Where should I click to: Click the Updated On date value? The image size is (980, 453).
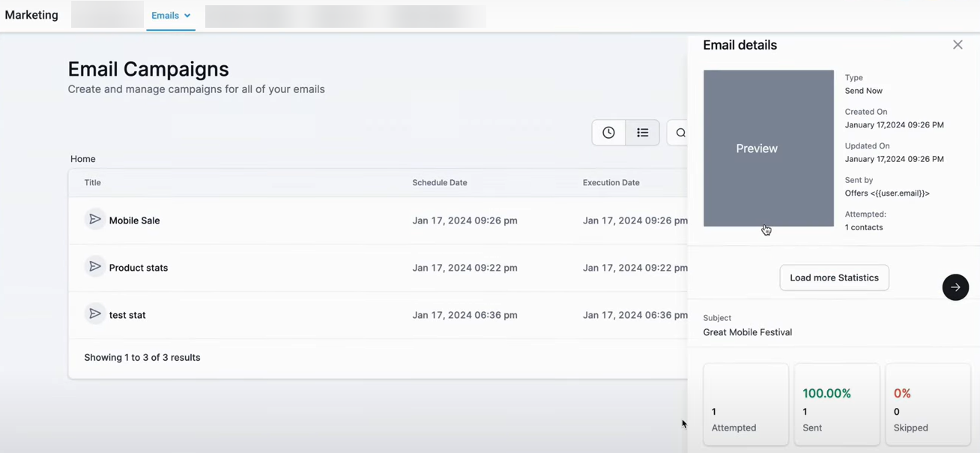tap(895, 159)
